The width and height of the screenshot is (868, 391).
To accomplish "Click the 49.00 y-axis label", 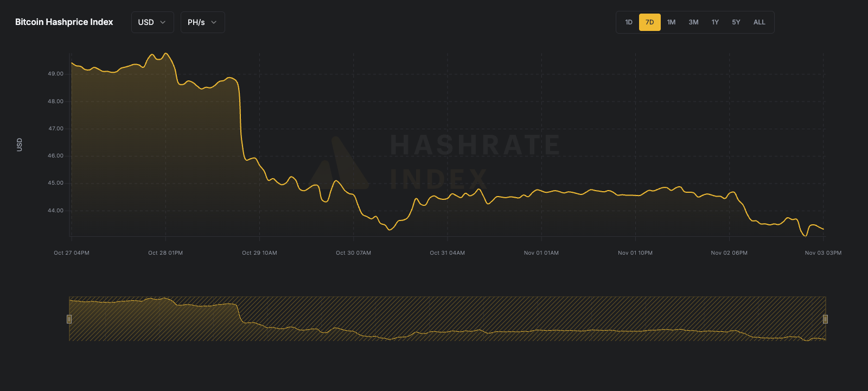I will [x=56, y=74].
